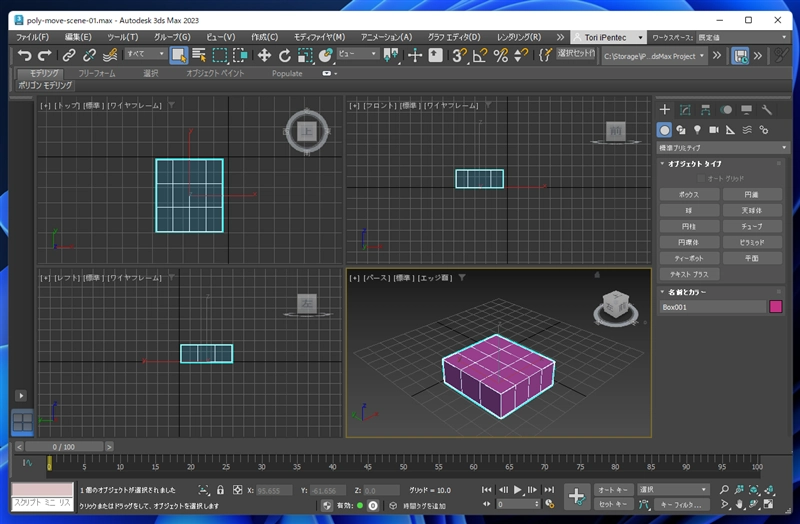Choose Select and Place tool
Screen dimensions: 800x524
point(325,55)
